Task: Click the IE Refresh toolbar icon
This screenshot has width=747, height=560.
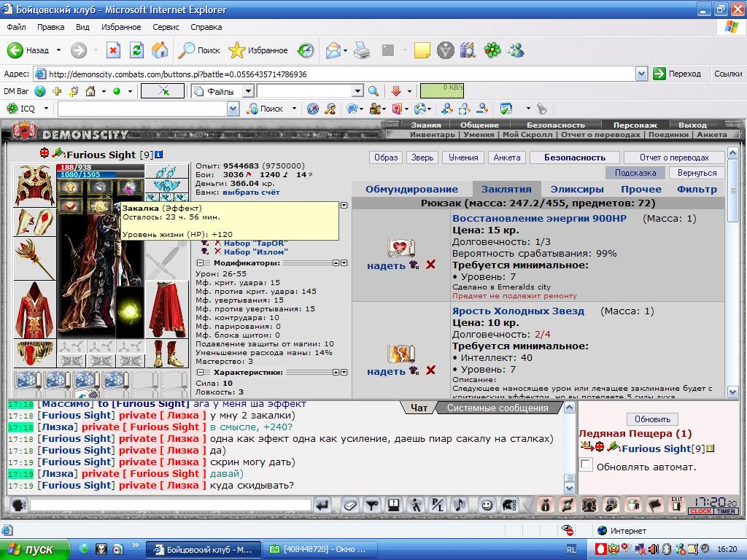Action: point(136,50)
